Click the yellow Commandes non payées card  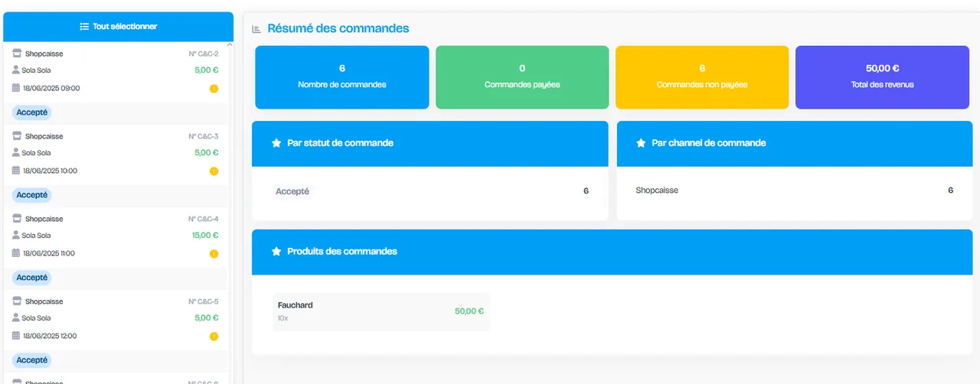coord(702,77)
